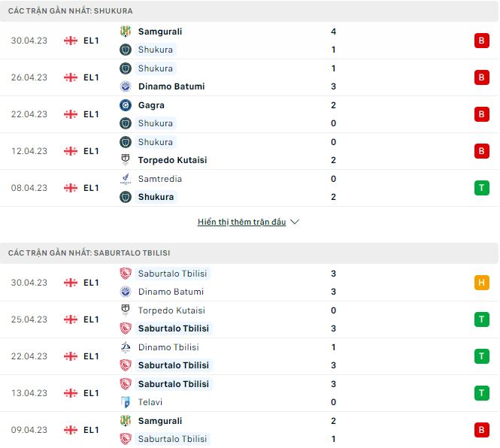Image resolution: width=500 pixels, height=448 pixels.
Task: Click Torpedo Kutaisi crest in 12.04.23 match
Action: pyautogui.click(x=126, y=160)
